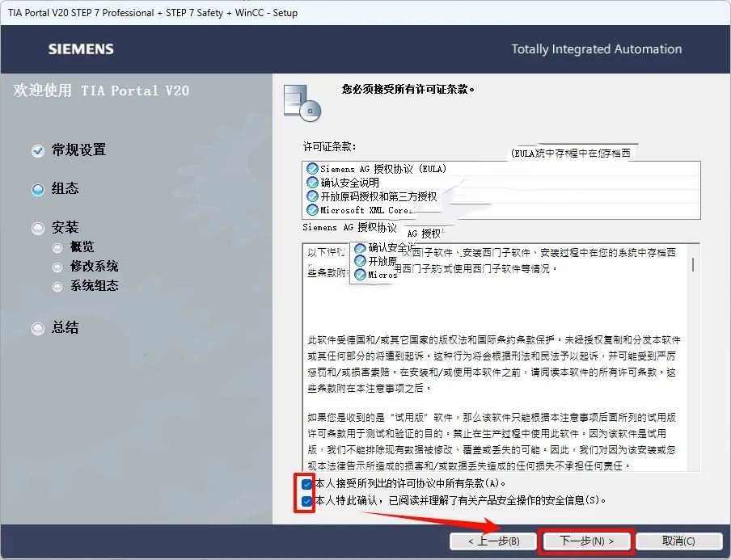Toggle the 本人特此确认 safety information checkbox

[306, 501]
